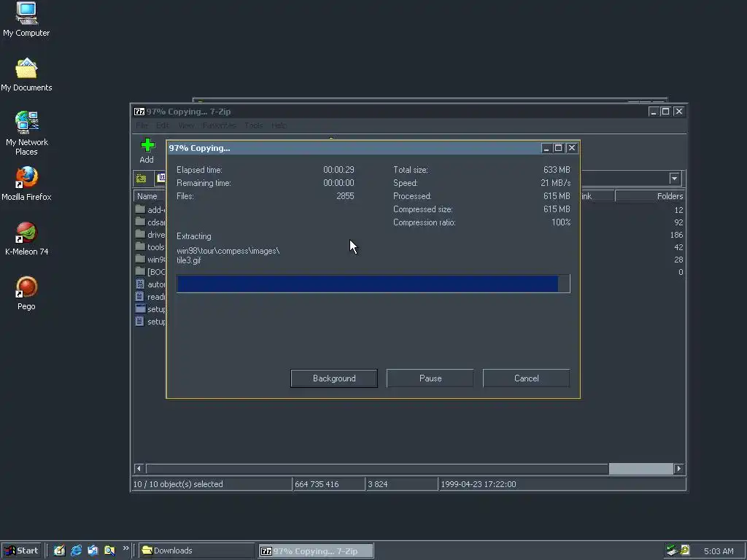Click the network tray icon
The image size is (747, 560).
coord(672,551)
